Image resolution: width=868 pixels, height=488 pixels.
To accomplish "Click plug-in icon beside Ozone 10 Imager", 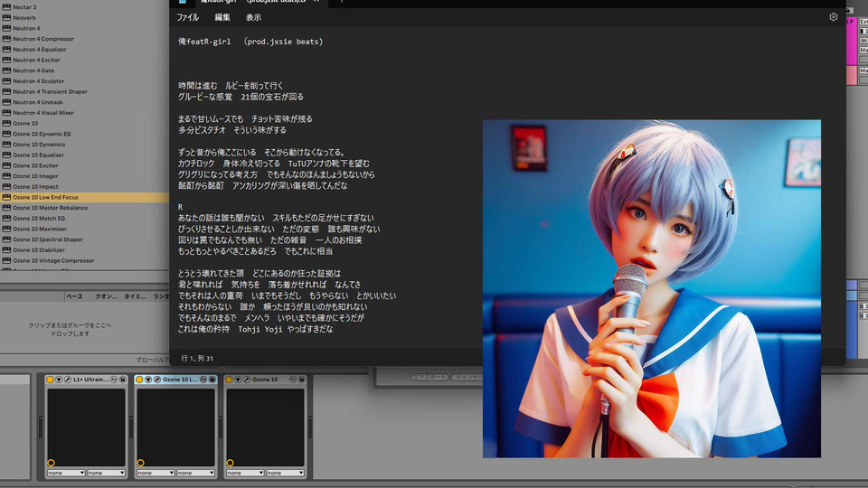I will (x=6, y=176).
